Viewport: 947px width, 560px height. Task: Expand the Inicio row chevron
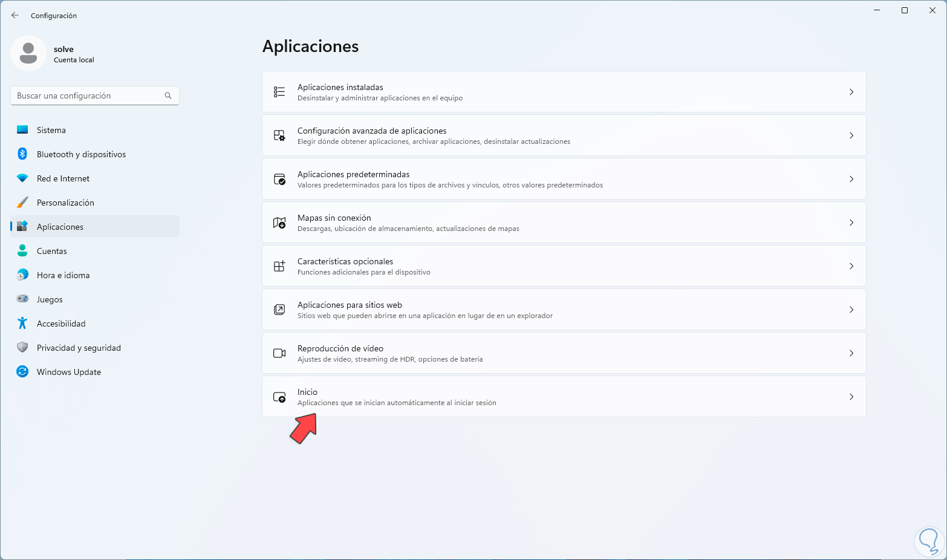click(x=851, y=397)
